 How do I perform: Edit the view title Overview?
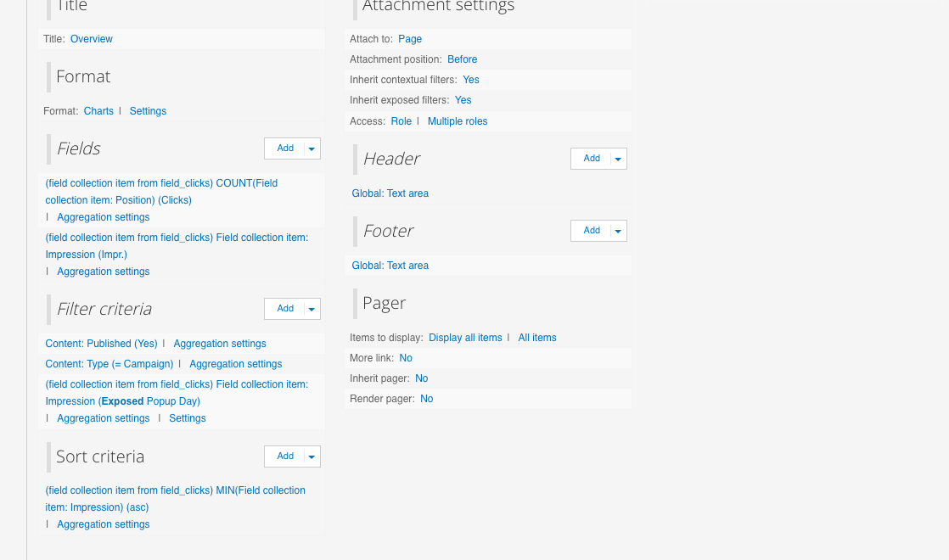click(x=91, y=38)
